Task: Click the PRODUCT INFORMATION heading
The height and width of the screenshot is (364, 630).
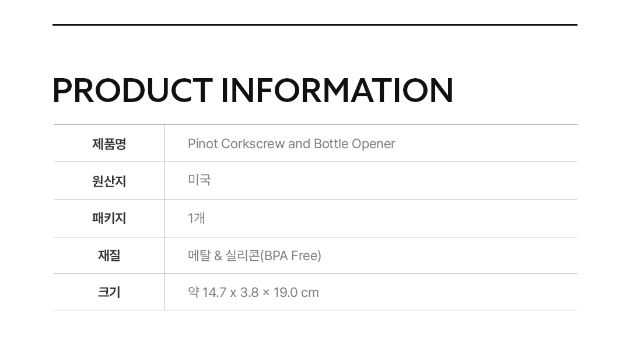Action: 253,91
